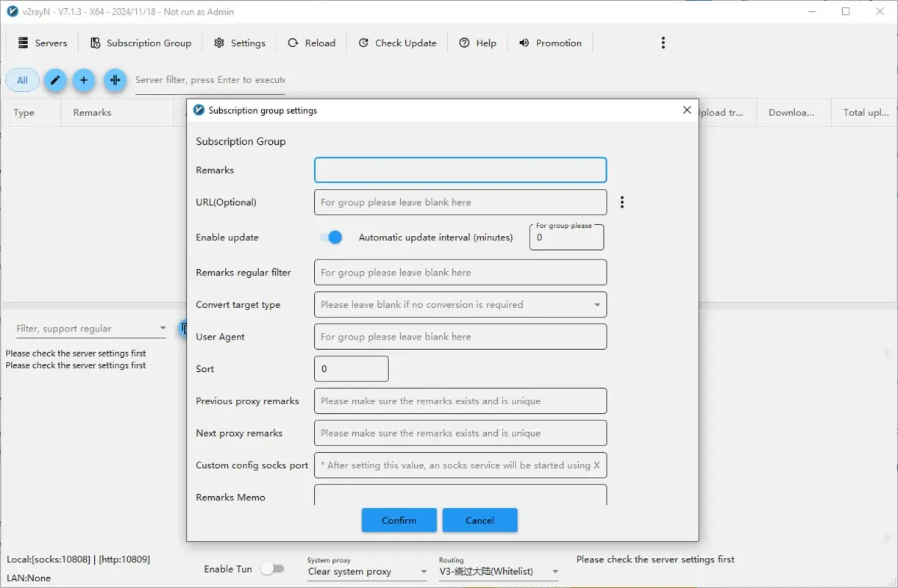
Task: Click the pencil edit icon beside All filter
Action: click(x=54, y=80)
